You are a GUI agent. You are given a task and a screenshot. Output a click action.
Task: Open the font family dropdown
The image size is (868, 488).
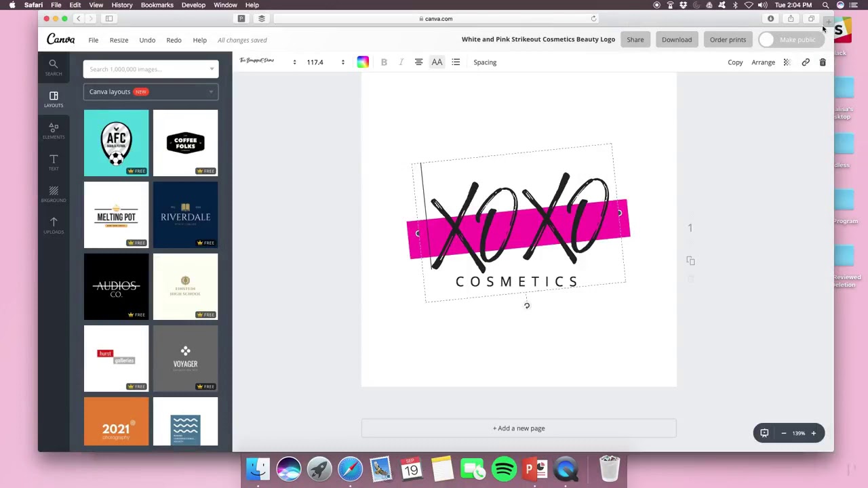pyautogui.click(x=268, y=62)
